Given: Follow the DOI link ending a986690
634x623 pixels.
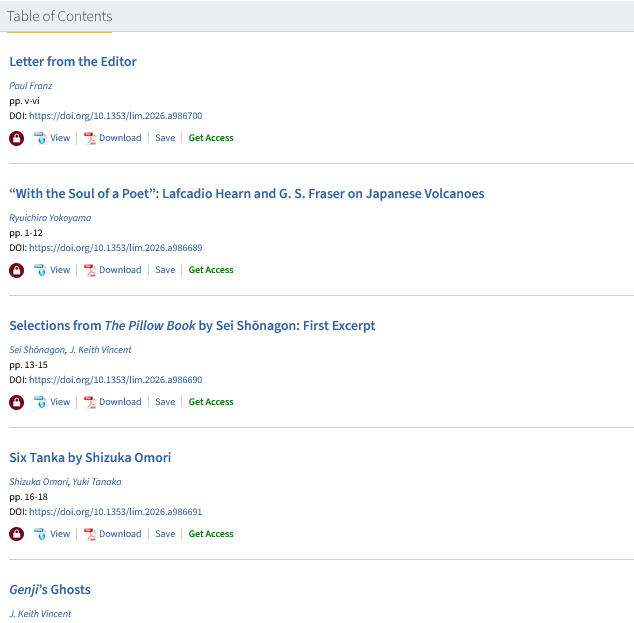Looking at the screenshot, I should click(116, 380).
